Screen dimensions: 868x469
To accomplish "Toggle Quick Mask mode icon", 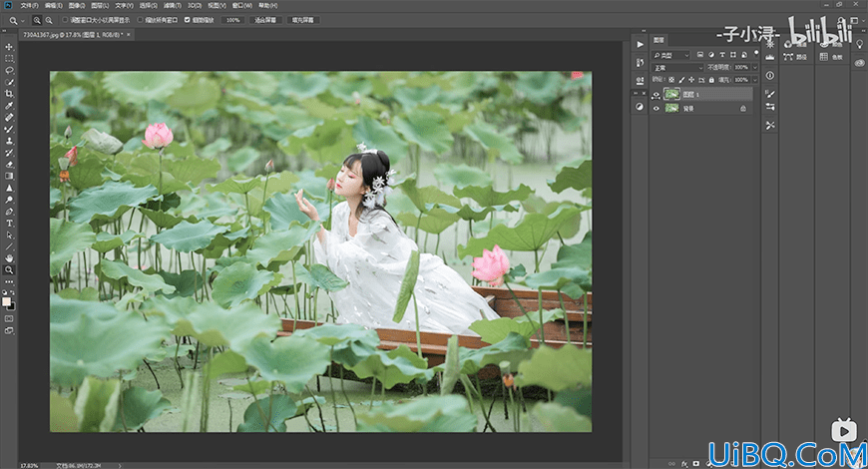I will tap(9, 319).
